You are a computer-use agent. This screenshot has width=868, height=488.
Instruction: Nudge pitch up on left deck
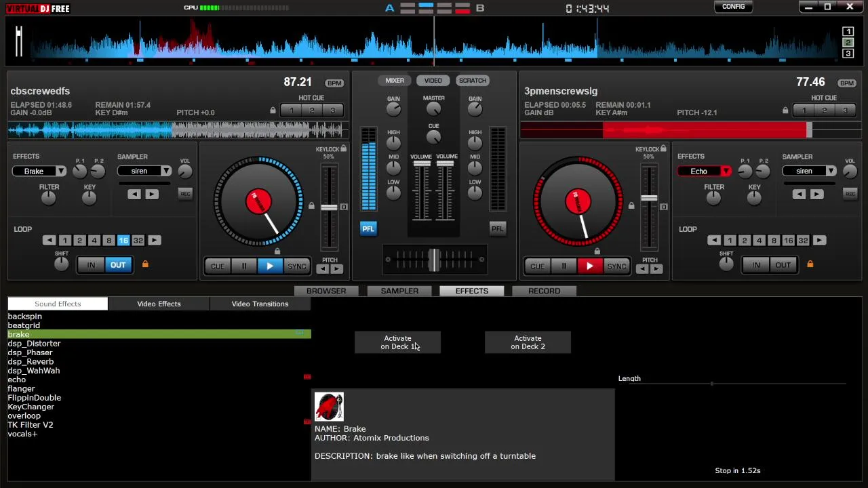tap(336, 269)
